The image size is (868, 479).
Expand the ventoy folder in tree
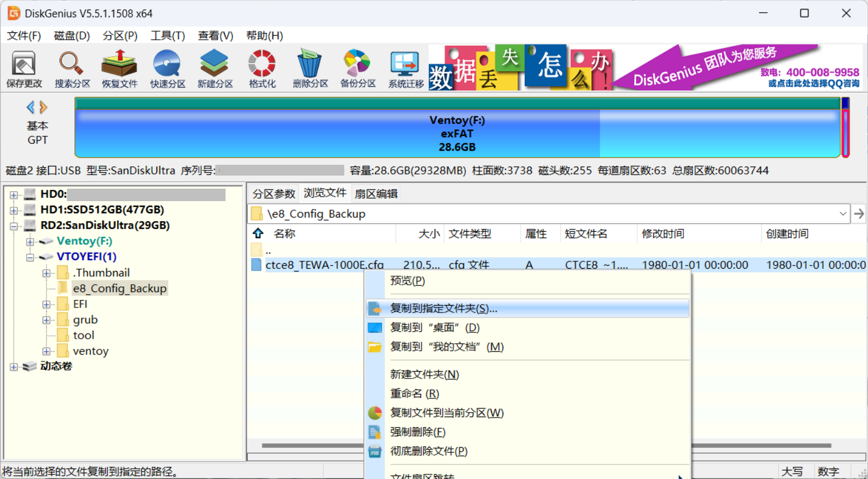click(x=47, y=351)
